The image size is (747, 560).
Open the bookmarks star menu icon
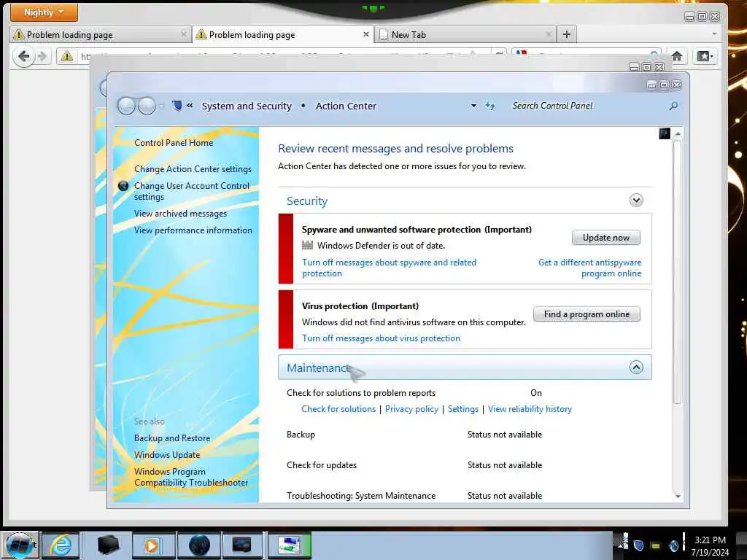(705, 56)
